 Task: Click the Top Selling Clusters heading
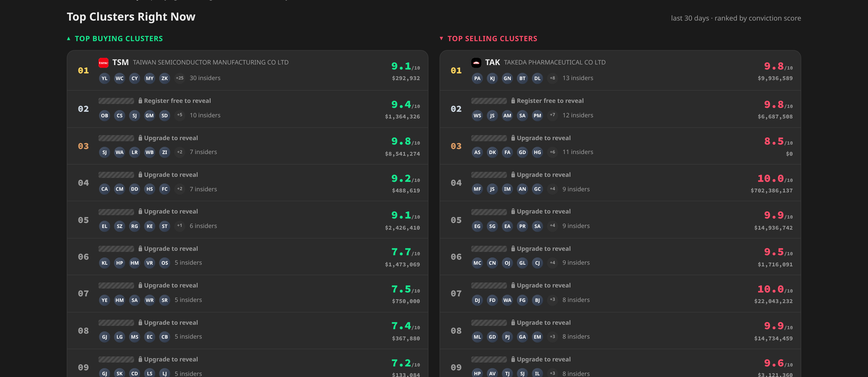492,39
